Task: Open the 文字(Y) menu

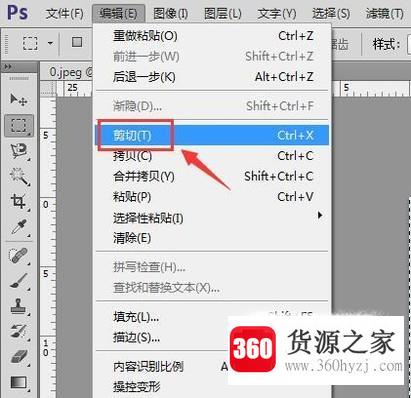Action: [x=277, y=14]
